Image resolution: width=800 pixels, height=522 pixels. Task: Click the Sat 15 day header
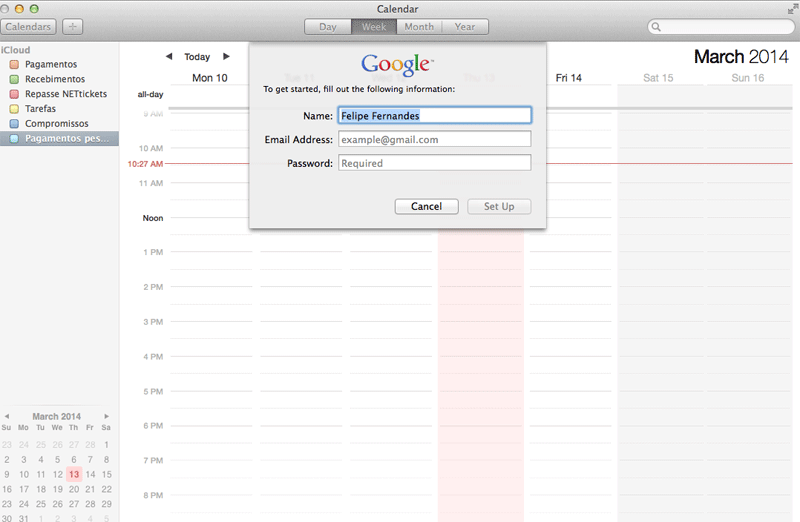pos(658,78)
